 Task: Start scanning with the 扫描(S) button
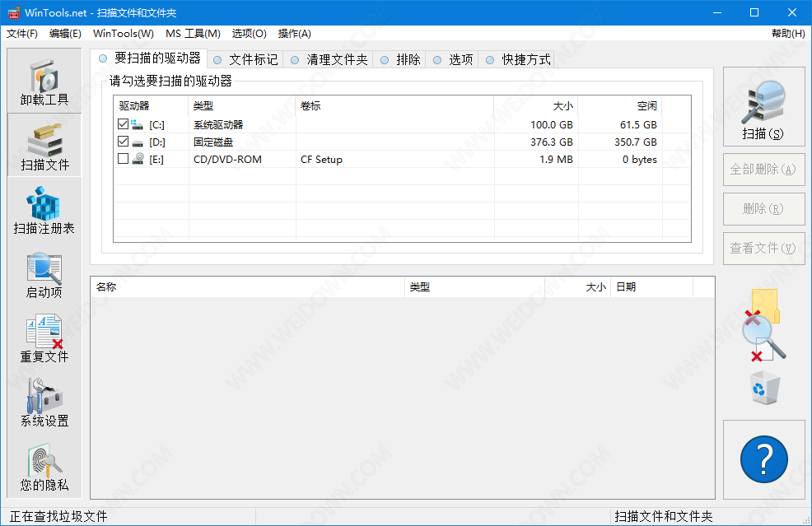[x=764, y=107]
